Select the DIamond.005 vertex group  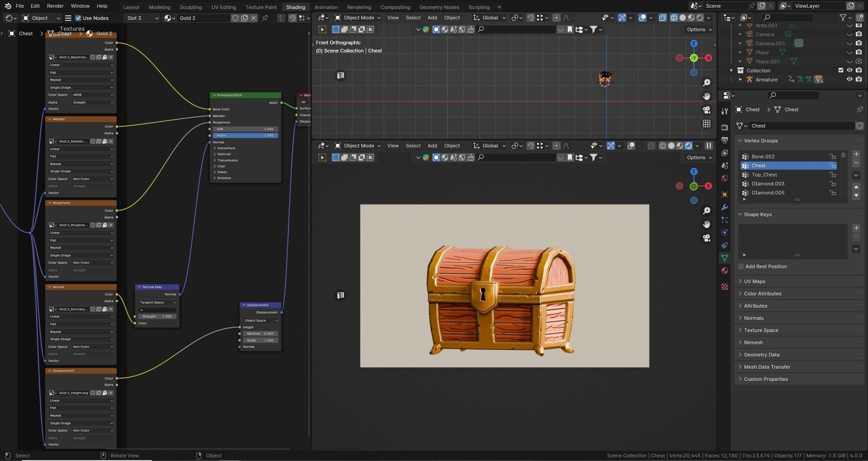pos(788,193)
